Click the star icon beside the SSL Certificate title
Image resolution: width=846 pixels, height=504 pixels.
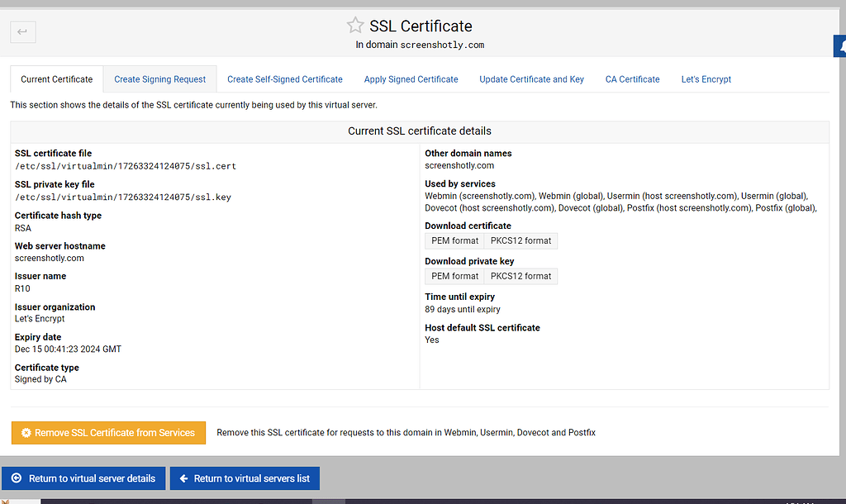[x=355, y=25]
